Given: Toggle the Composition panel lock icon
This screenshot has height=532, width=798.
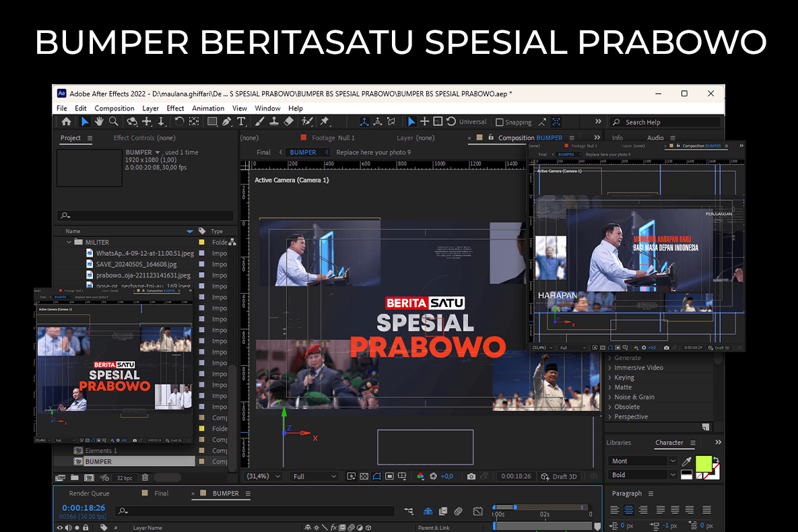Looking at the screenshot, I should (x=491, y=137).
